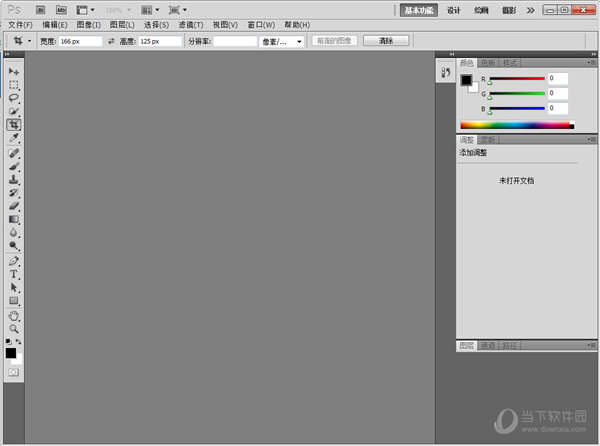The height and width of the screenshot is (446, 600).
Task: Open the resolution unit dropdown
Action: pos(282,41)
